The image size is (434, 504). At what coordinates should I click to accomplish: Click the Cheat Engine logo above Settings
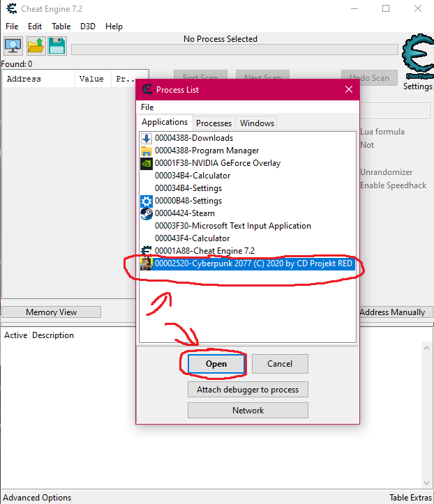[418, 56]
